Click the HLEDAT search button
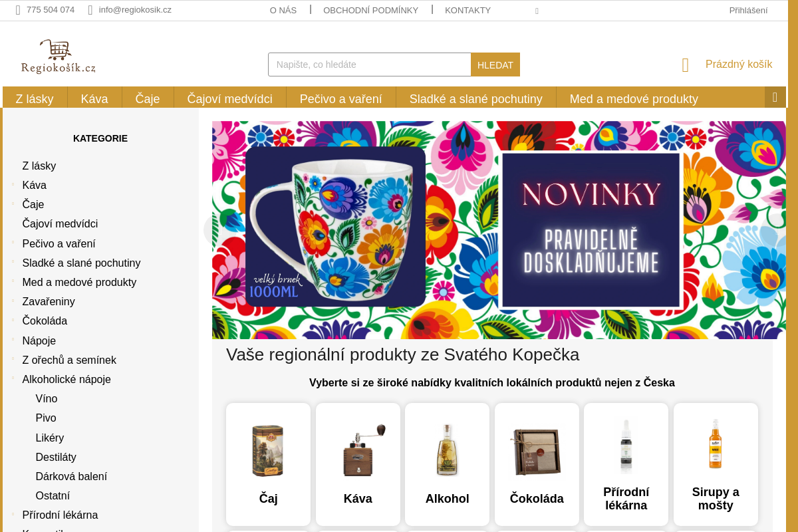The height and width of the screenshot is (532, 798). pyautogui.click(x=495, y=65)
